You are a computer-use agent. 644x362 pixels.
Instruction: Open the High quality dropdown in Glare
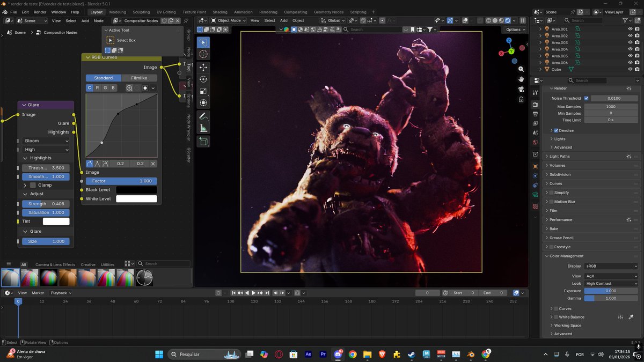click(46, 150)
